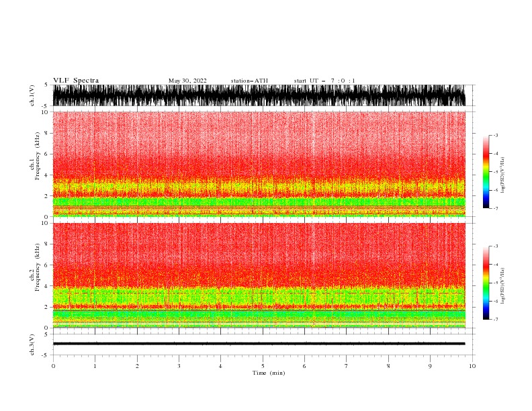
Task: Select the ch.2 frequency axis "6" tick label
Action: point(46,265)
